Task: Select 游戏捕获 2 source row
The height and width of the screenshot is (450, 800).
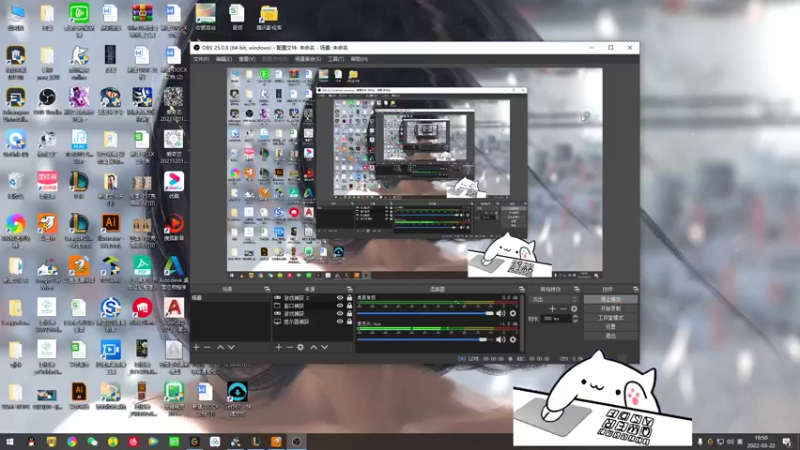Action: click(313, 297)
